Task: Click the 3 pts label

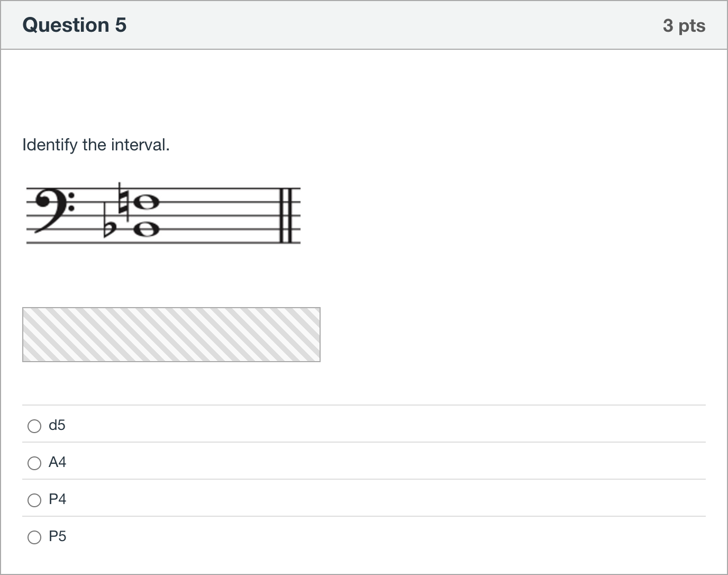Action: (x=684, y=25)
